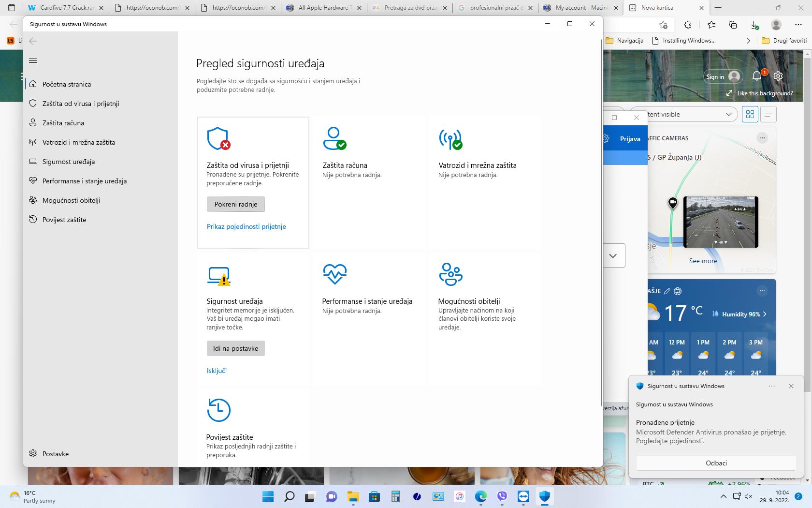The width and height of the screenshot is (812, 508).
Task: Open Postavke in the sidebar
Action: pyautogui.click(x=56, y=454)
